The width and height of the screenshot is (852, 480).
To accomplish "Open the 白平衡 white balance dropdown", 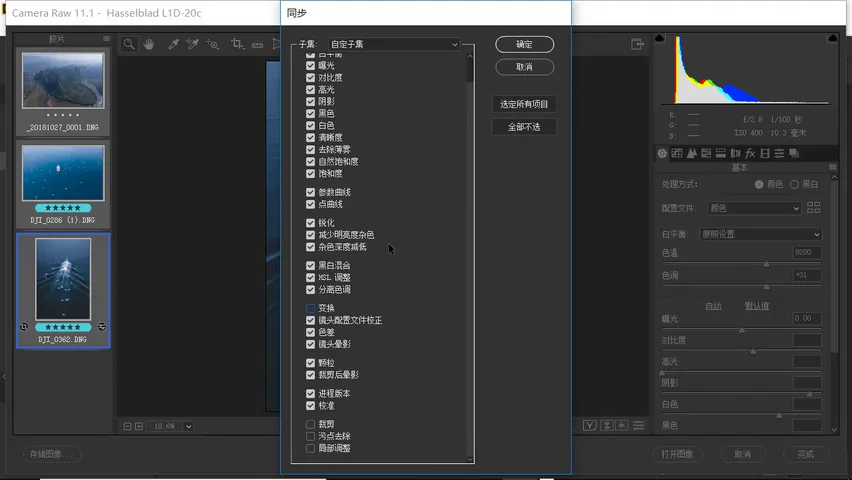I will click(x=761, y=234).
